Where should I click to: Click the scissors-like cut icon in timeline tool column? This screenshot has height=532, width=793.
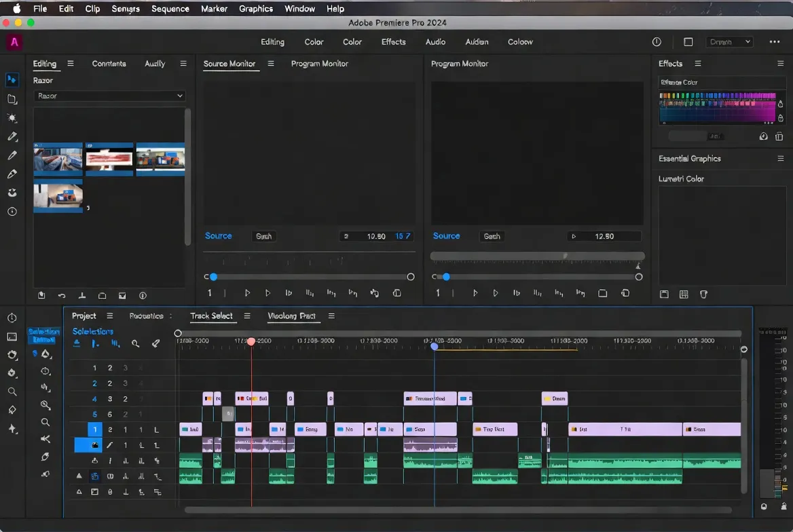(x=45, y=438)
